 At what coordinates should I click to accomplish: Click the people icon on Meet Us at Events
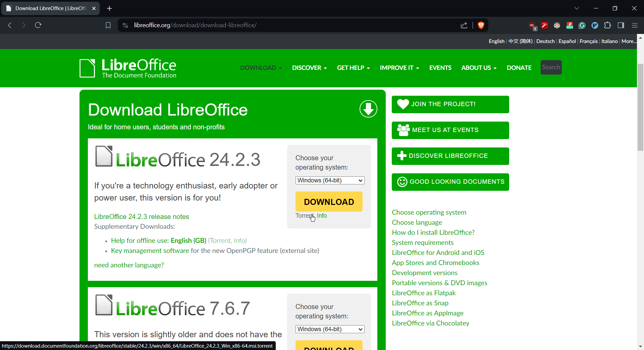pyautogui.click(x=404, y=130)
